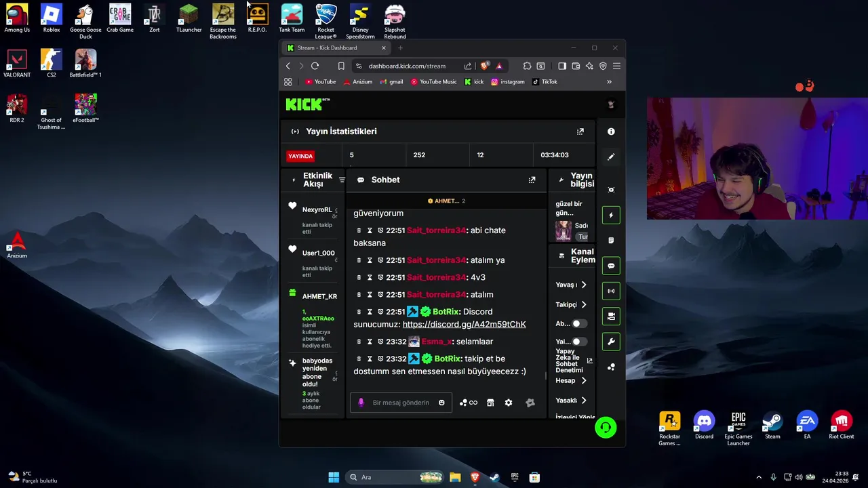
Task: Click the emoji picker in message box
Action: tap(441, 403)
